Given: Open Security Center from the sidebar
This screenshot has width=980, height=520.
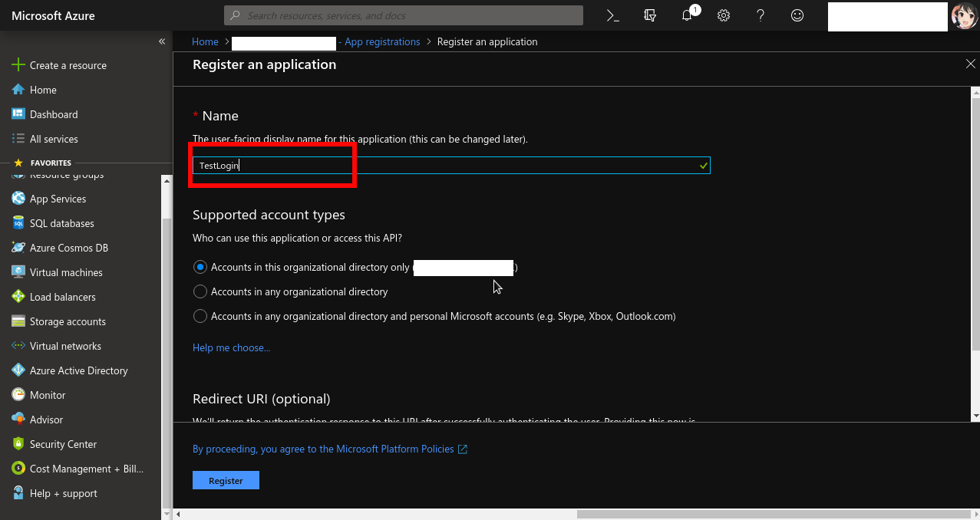Looking at the screenshot, I should pyautogui.click(x=61, y=444).
